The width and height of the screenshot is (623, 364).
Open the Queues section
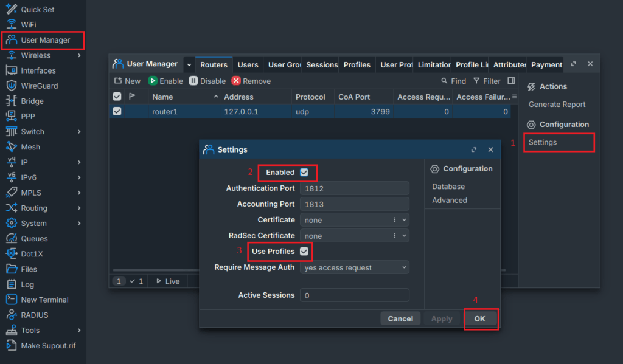pos(34,239)
